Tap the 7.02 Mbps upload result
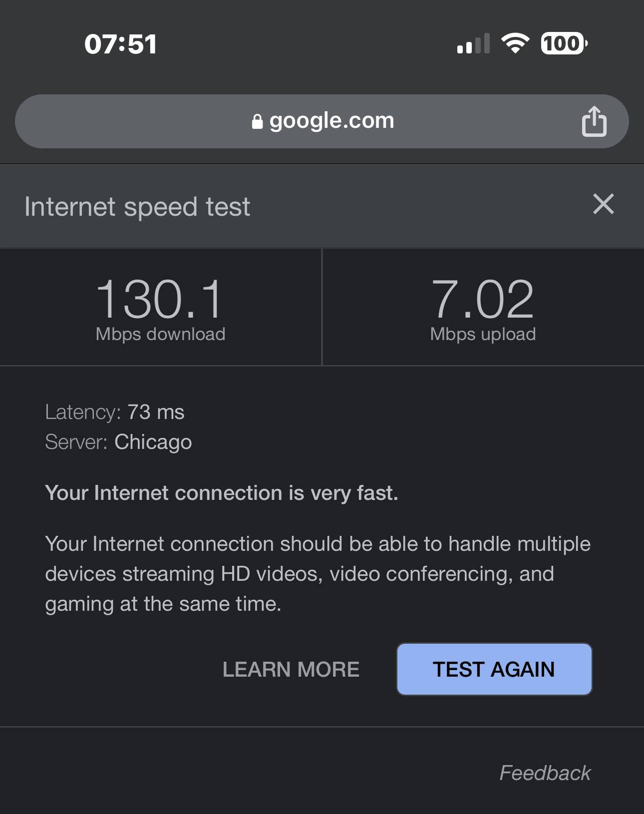 [483, 299]
